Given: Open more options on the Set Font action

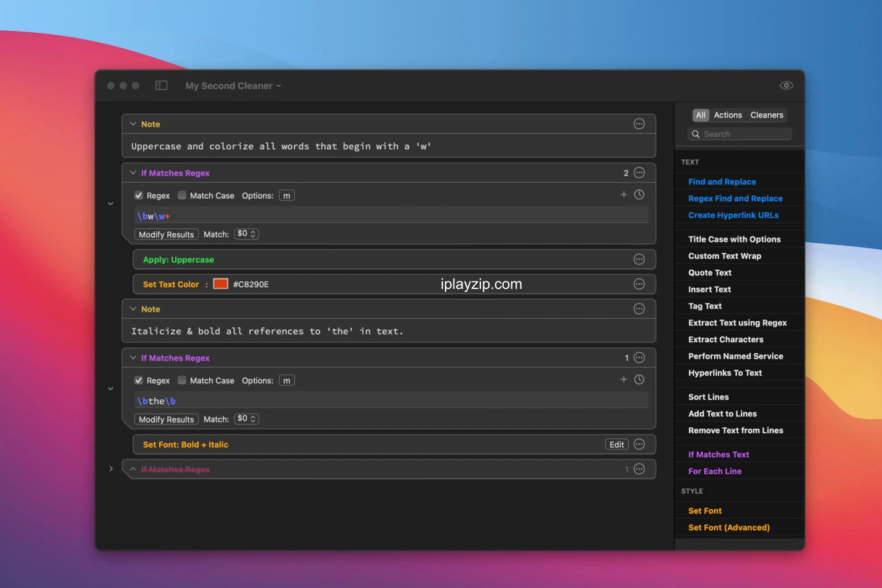Looking at the screenshot, I should click(639, 444).
